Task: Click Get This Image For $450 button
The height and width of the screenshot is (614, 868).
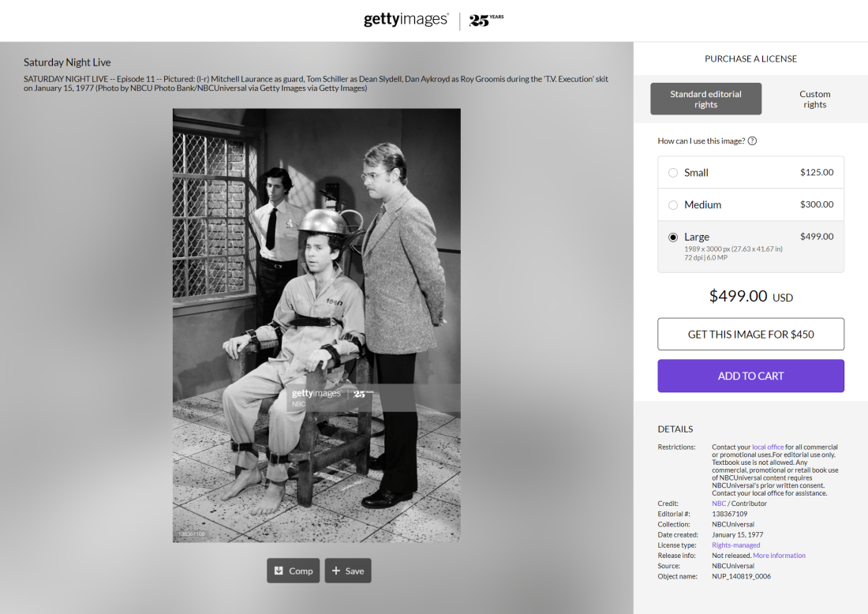Action: pos(750,334)
